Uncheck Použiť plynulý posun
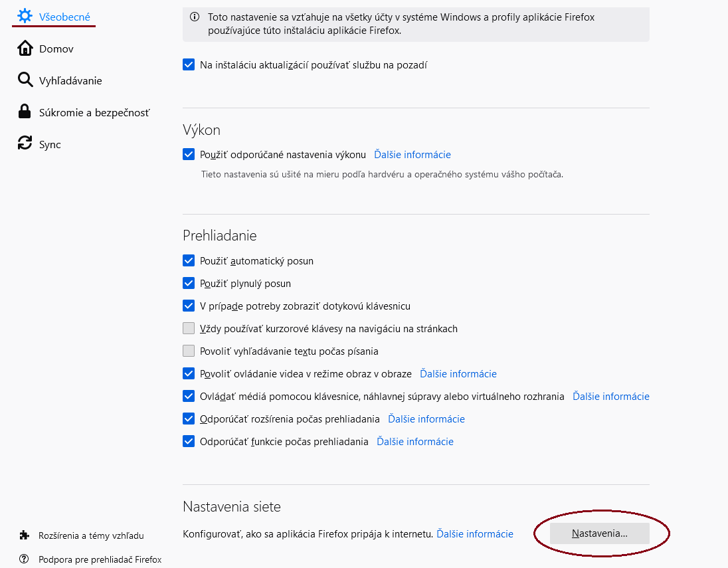728x568 pixels. [189, 283]
